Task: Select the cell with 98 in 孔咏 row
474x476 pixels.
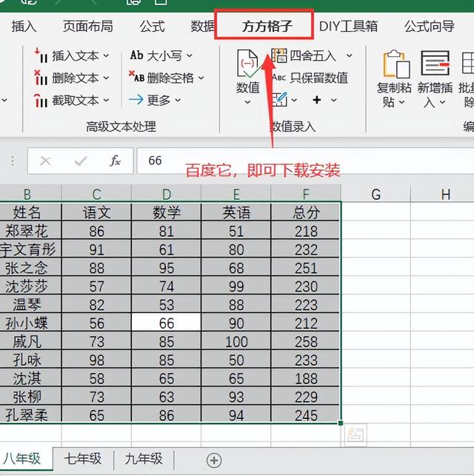Action: (96, 360)
